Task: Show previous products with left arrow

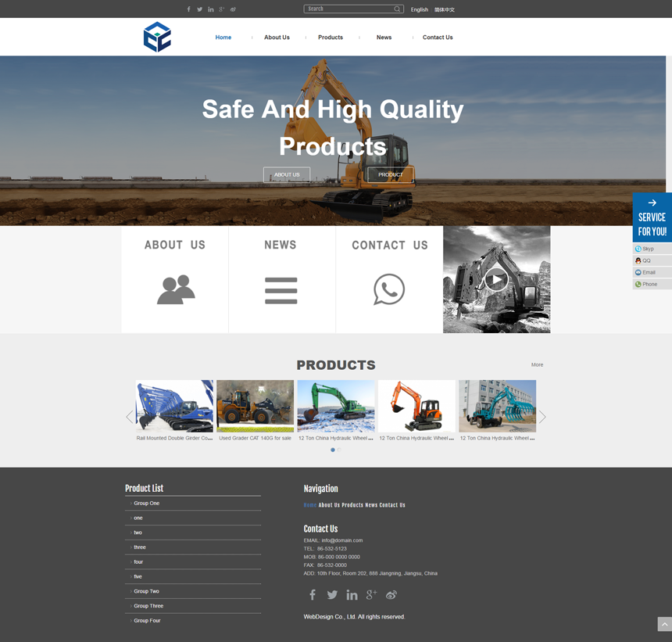Action: coord(130,417)
